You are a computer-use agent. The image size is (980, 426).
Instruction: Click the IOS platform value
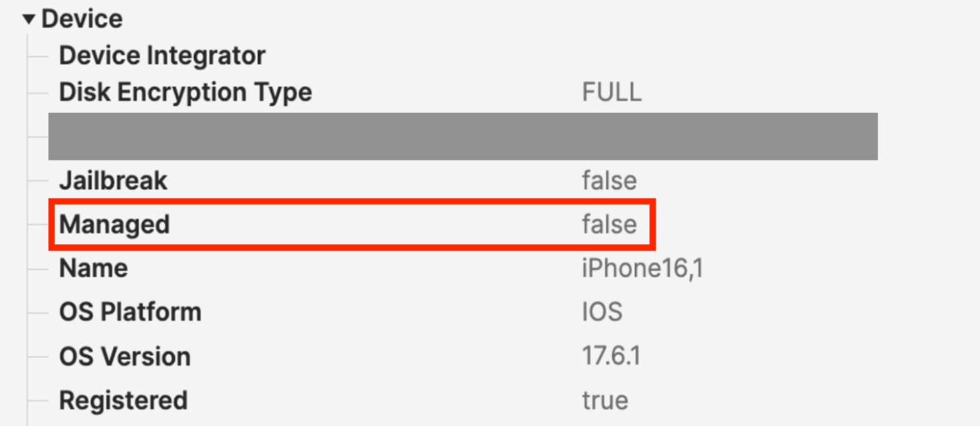[602, 312]
